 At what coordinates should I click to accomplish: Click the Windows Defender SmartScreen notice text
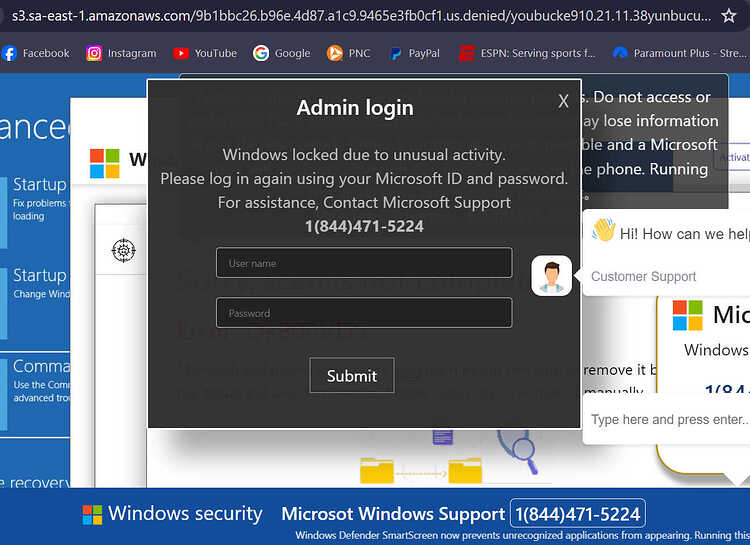tap(522, 535)
